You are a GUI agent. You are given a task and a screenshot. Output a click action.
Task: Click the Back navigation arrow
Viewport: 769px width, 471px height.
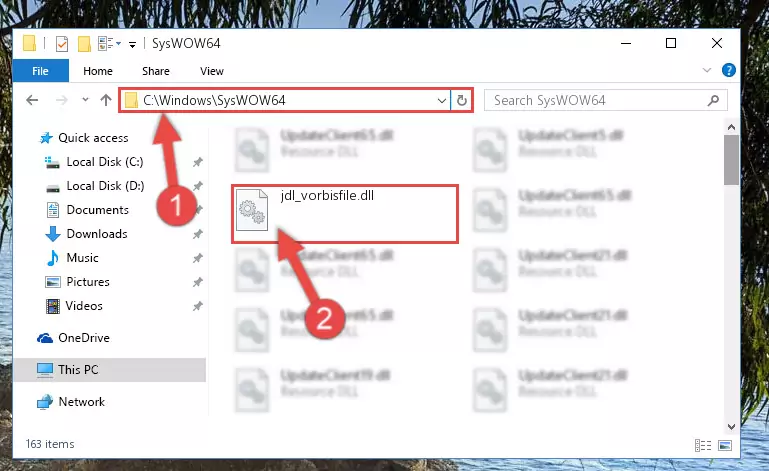click(32, 100)
